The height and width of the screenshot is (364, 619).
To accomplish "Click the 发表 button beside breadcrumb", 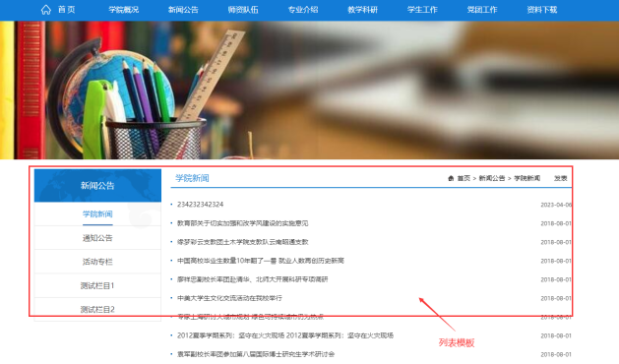I will click(561, 178).
